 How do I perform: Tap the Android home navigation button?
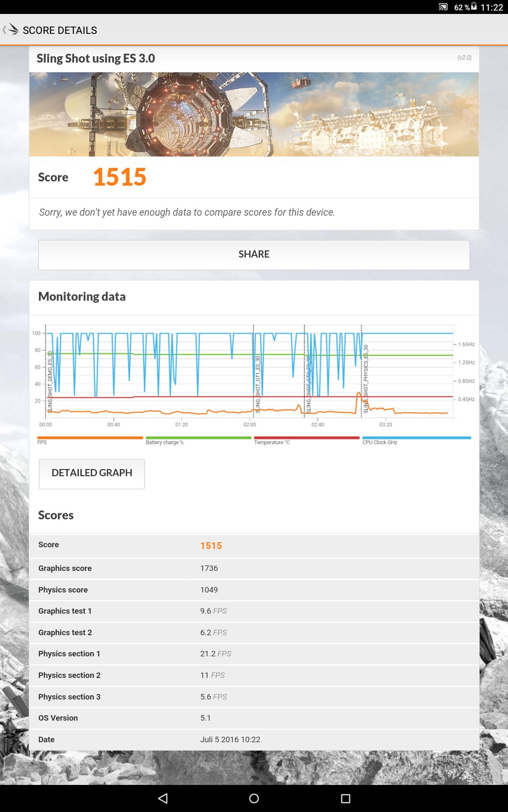pos(254,798)
